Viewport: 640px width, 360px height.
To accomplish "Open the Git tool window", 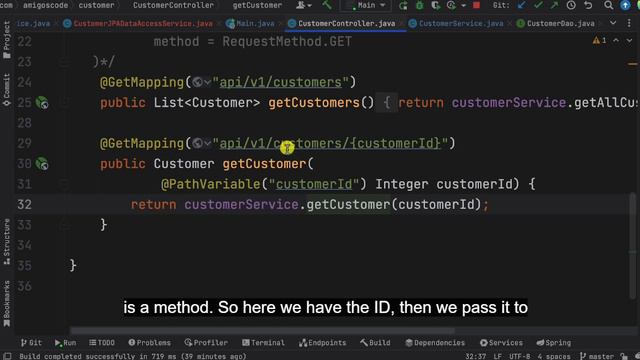I will 31,343.
